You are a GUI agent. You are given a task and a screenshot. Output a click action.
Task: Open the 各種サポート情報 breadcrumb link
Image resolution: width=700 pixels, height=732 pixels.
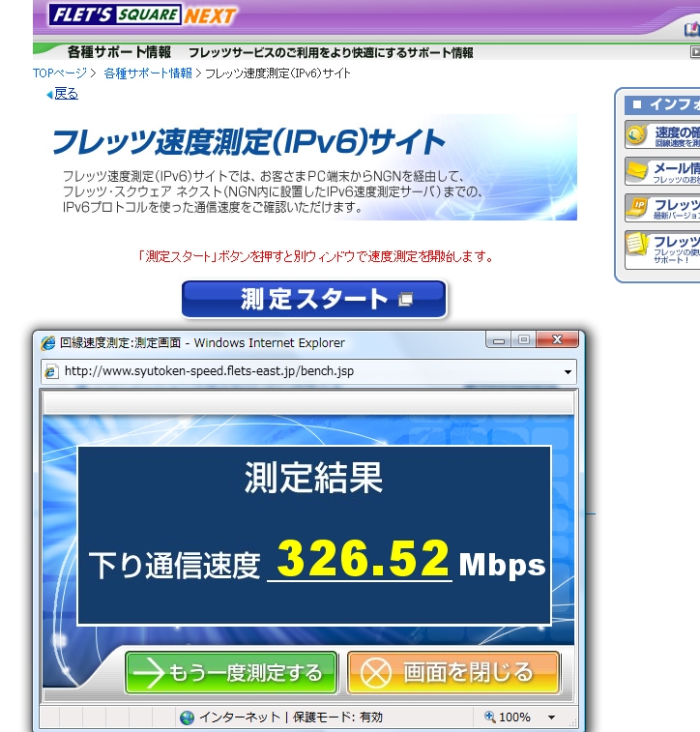[148, 73]
